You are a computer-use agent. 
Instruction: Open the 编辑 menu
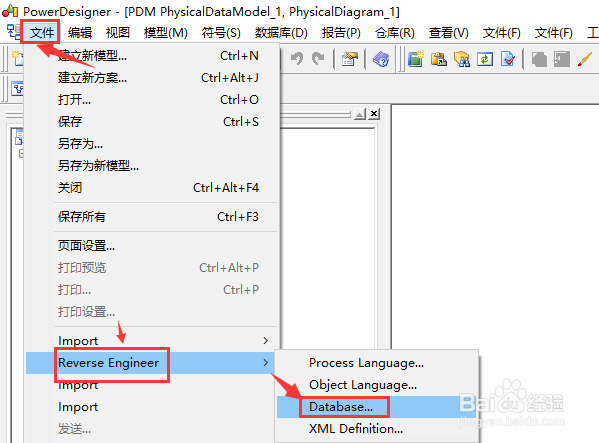(x=80, y=33)
